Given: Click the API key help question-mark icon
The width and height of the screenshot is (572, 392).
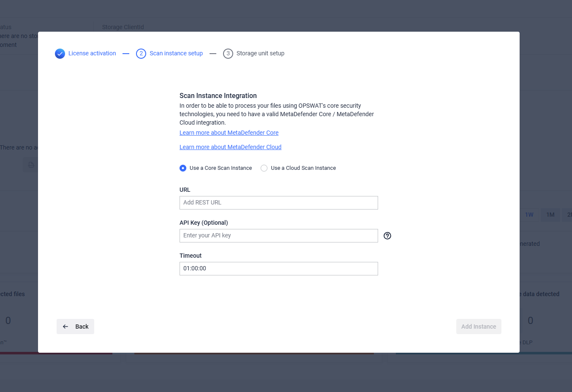Looking at the screenshot, I should click(x=387, y=236).
